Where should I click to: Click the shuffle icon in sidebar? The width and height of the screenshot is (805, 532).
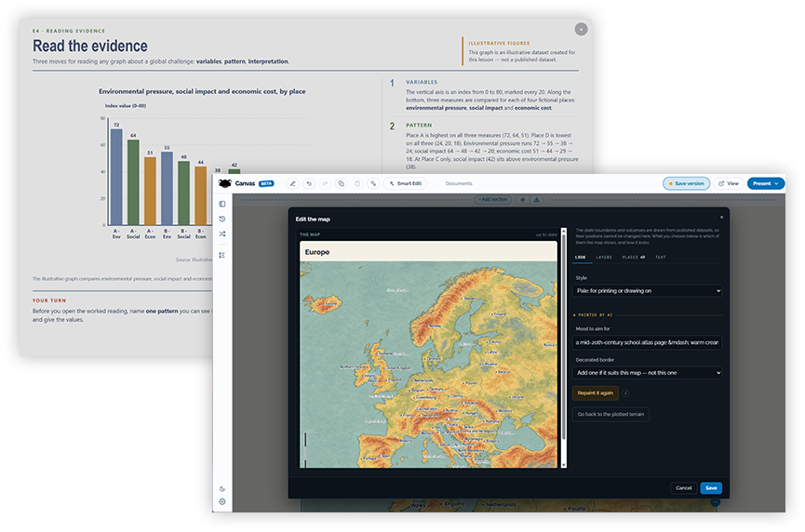coord(222,234)
